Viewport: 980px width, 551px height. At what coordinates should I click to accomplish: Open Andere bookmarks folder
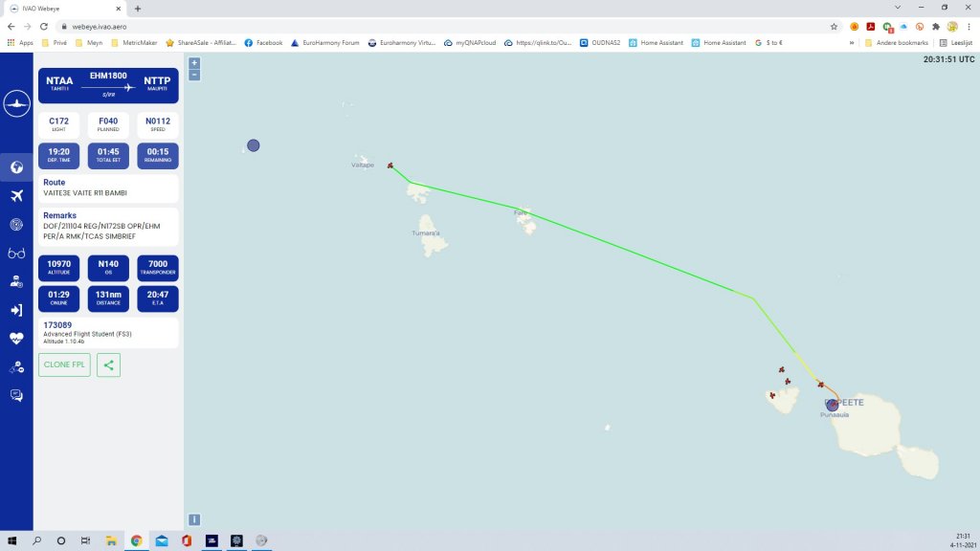pos(896,43)
